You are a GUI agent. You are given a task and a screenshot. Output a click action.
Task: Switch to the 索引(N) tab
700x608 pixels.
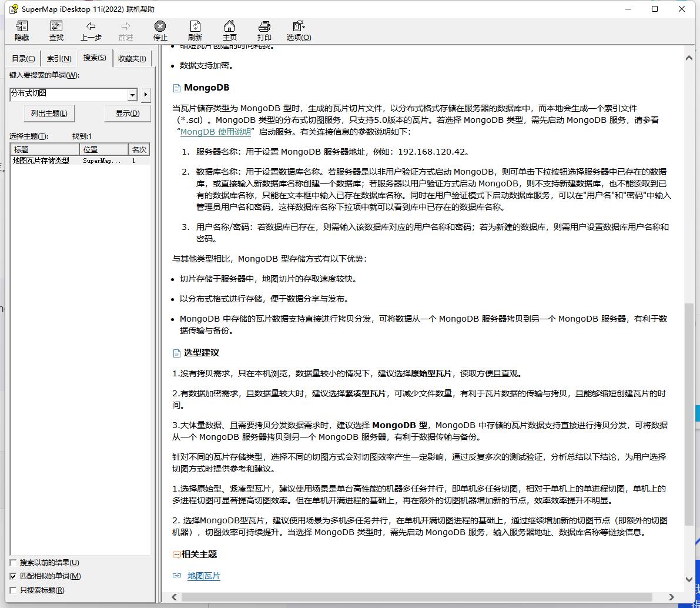[59, 59]
